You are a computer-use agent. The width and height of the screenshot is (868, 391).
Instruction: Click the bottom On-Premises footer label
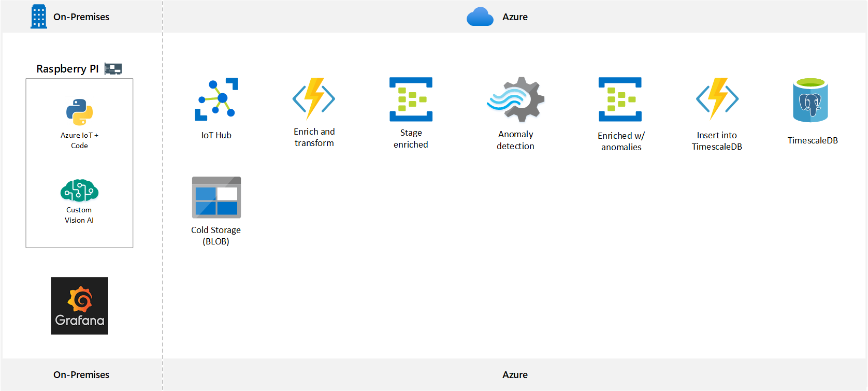81,374
